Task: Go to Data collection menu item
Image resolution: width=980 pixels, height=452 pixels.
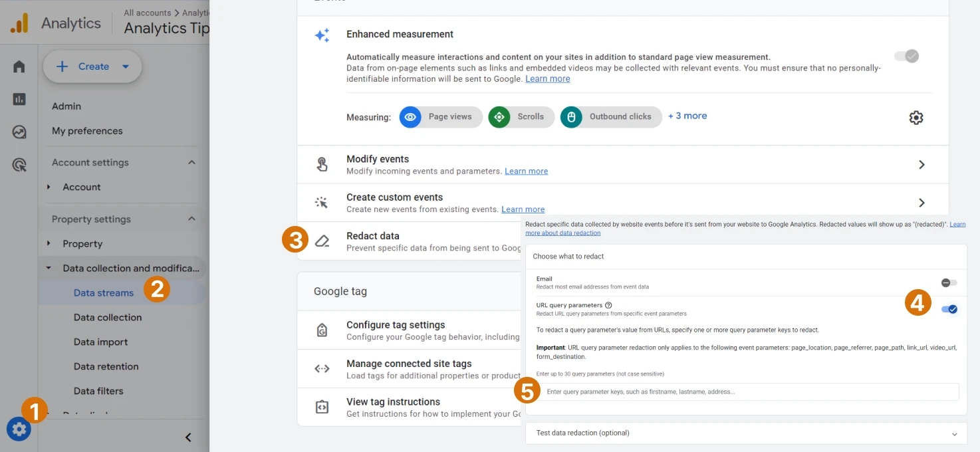Action: click(x=108, y=318)
